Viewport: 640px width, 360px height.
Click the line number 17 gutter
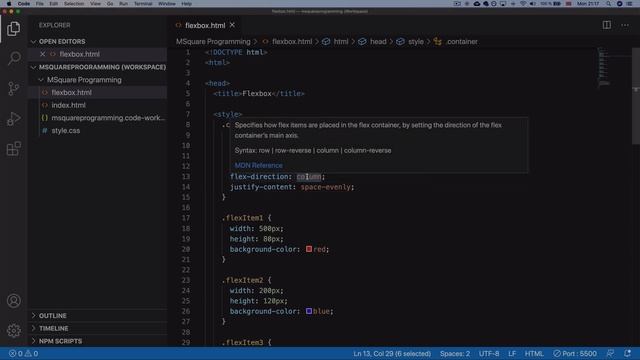[186, 218]
